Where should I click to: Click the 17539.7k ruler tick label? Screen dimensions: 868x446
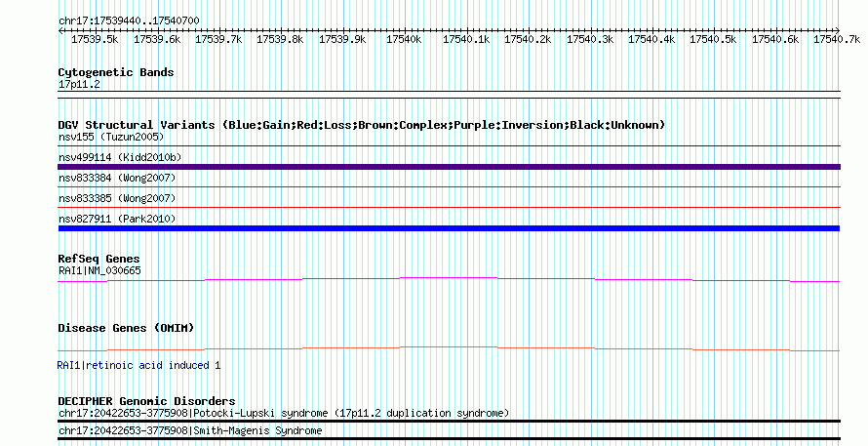(x=218, y=39)
